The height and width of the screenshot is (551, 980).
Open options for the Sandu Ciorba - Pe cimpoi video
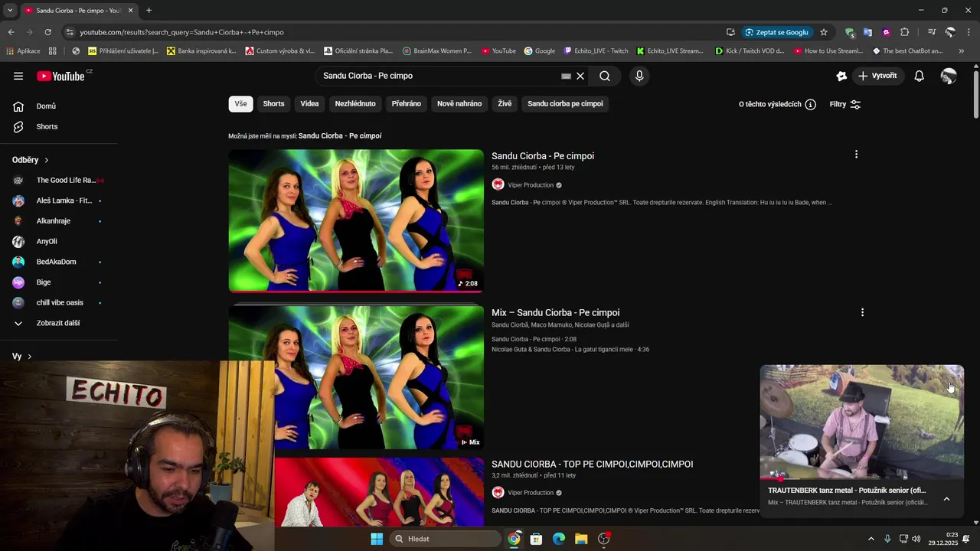point(856,155)
